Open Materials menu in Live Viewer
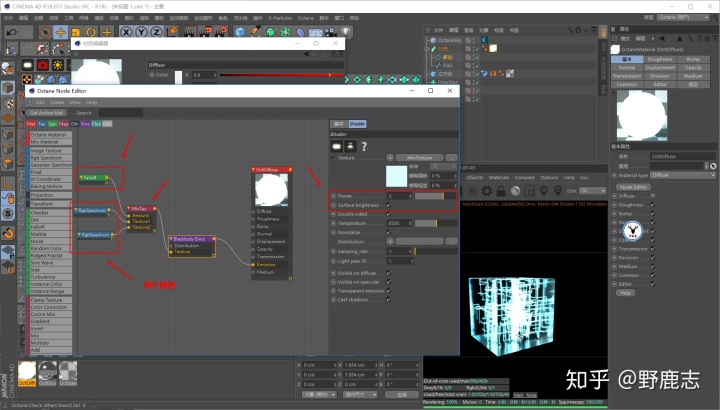 (499, 177)
